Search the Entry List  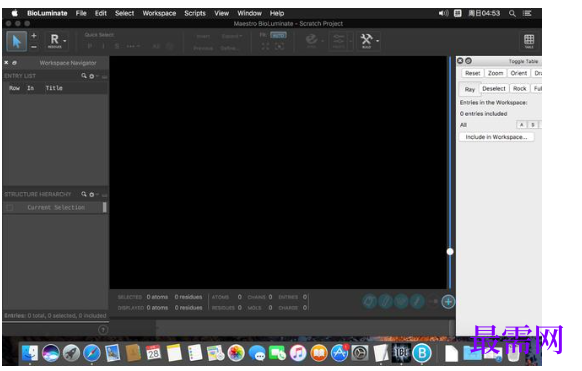pos(84,76)
